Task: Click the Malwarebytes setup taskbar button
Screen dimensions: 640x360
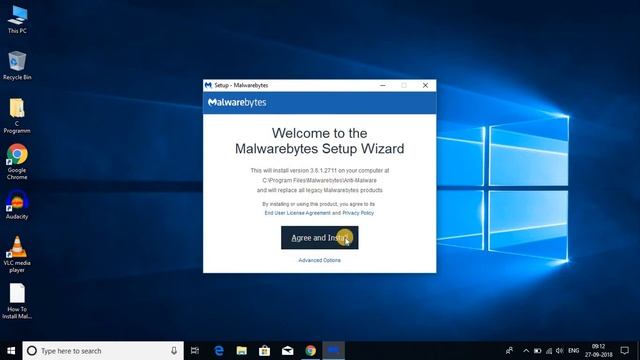Action: (333, 351)
